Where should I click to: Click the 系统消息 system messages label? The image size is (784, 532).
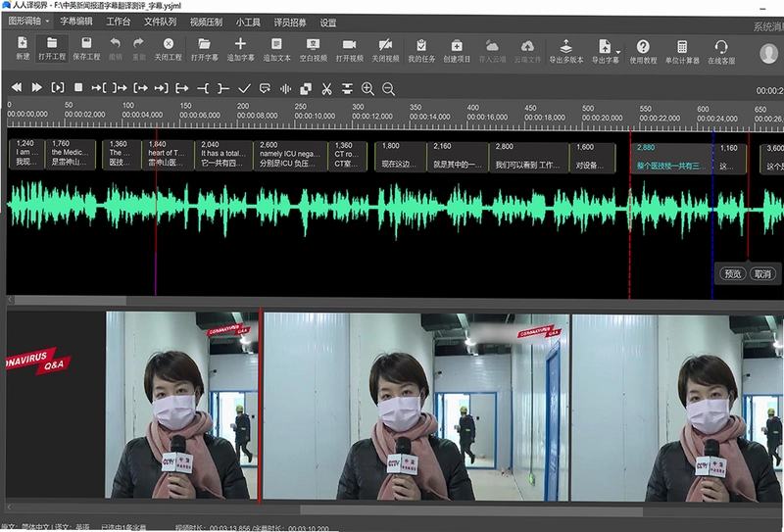[768, 27]
